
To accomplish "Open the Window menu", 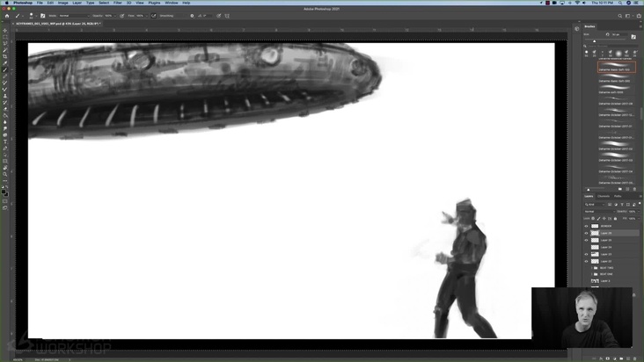I will pyautogui.click(x=172, y=3).
